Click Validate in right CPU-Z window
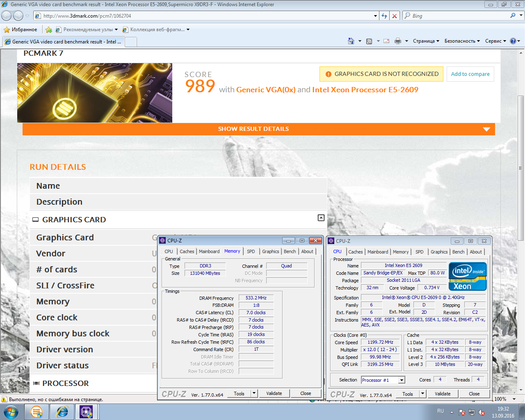This screenshot has width=525, height=420. click(x=443, y=394)
